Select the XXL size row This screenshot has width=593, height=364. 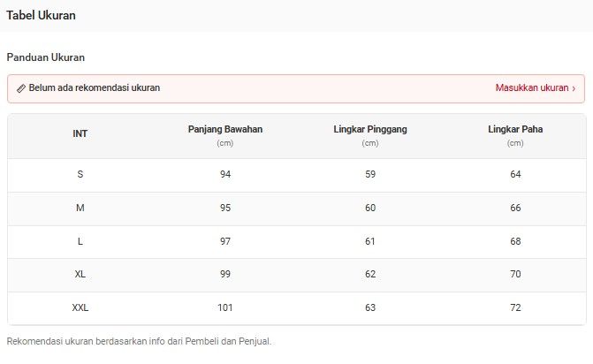click(80, 308)
